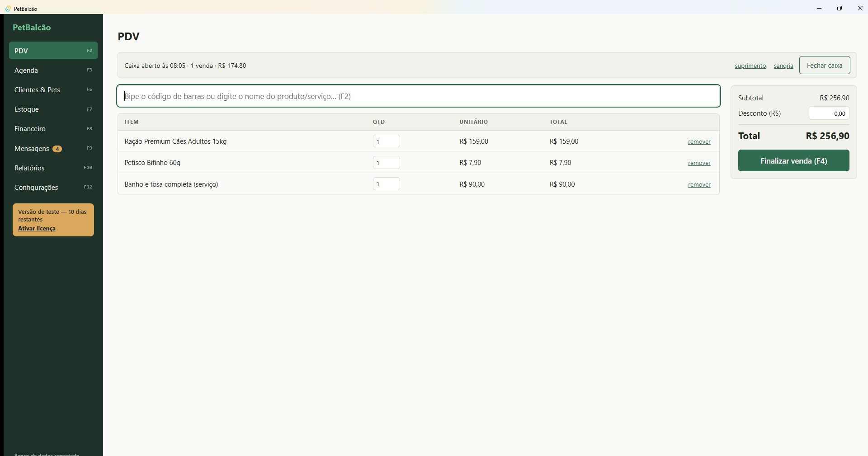Select Financeiro in the sidebar
The height and width of the screenshot is (456, 868).
tap(53, 128)
